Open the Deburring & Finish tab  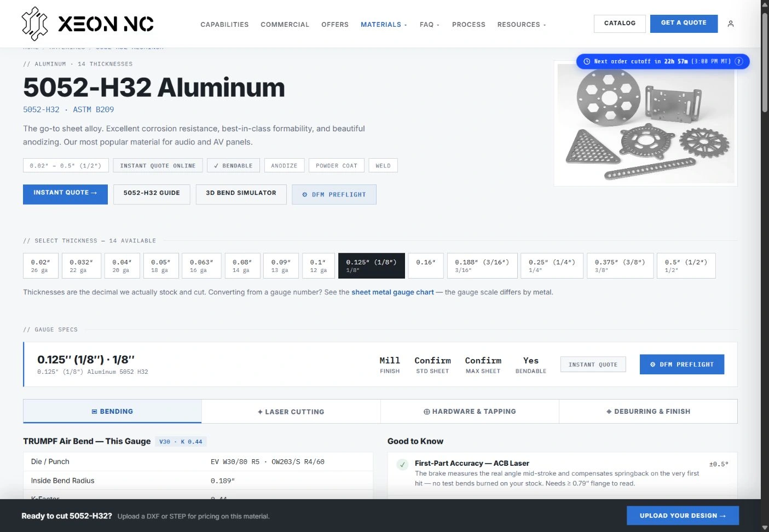[x=648, y=412]
